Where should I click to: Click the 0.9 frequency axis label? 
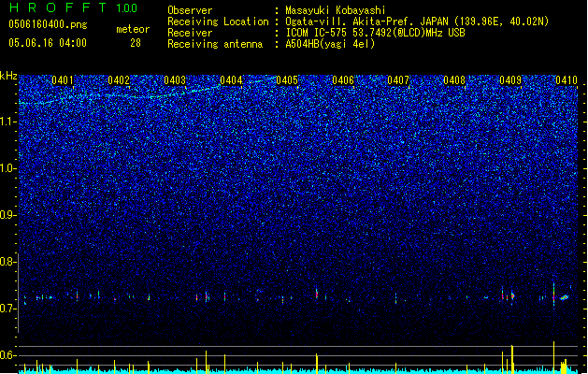click(7, 215)
